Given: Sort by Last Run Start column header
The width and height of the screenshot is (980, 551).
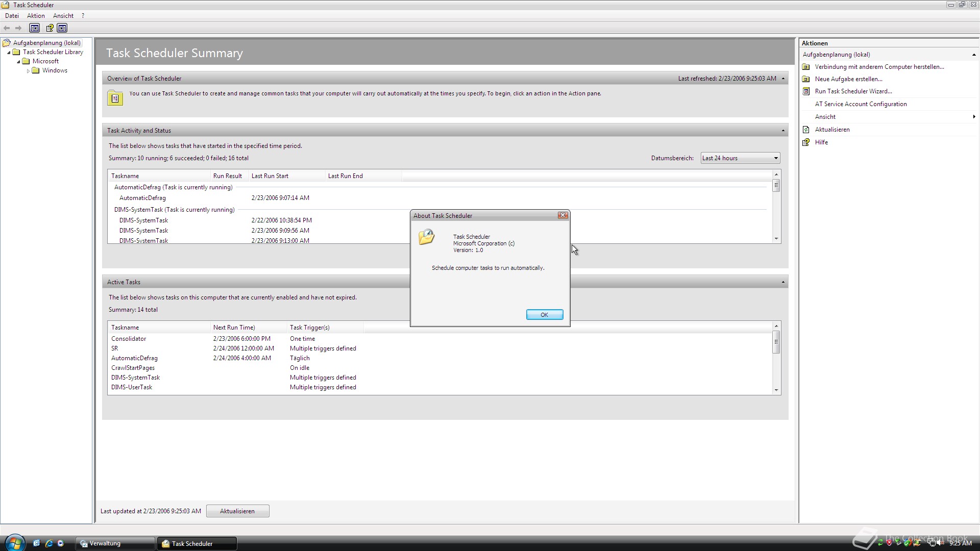Looking at the screenshot, I should [x=287, y=176].
